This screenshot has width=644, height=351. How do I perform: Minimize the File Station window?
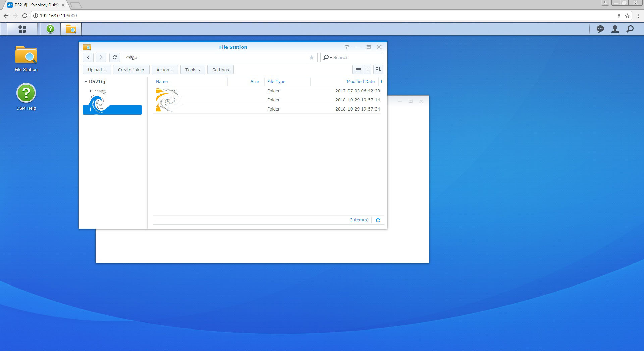358,47
